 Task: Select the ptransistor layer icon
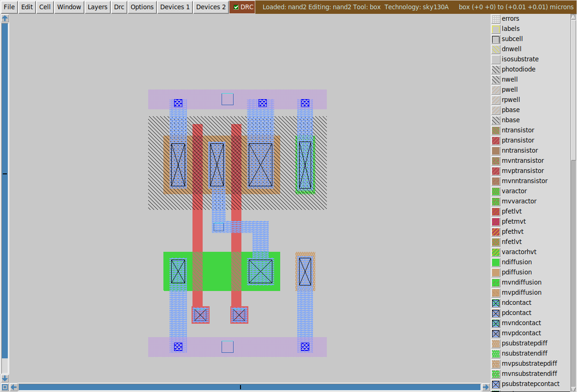click(496, 141)
